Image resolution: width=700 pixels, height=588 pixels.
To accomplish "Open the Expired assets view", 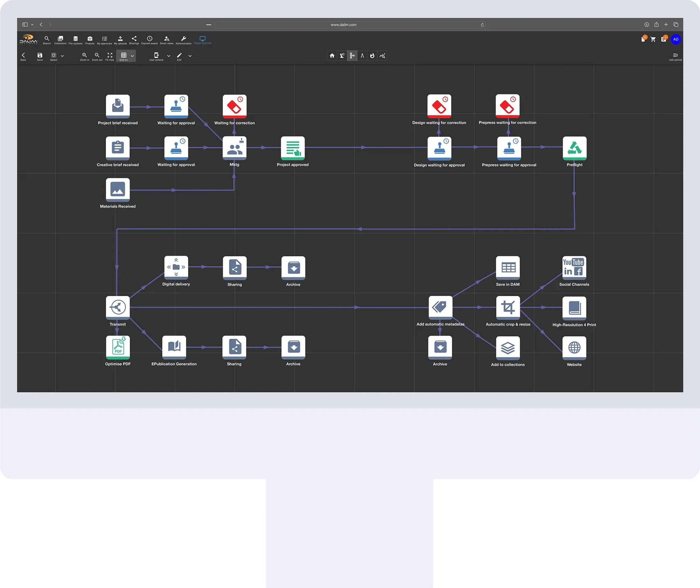I will pyautogui.click(x=150, y=38).
